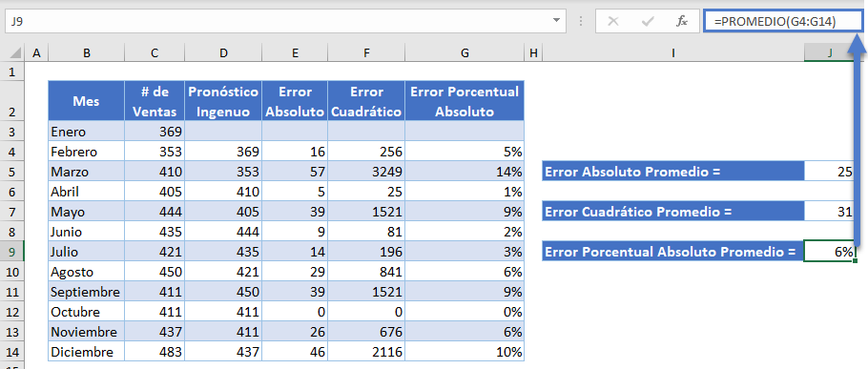The width and height of the screenshot is (868, 369).
Task: Select the active cell showing 6%
Action: click(x=830, y=252)
